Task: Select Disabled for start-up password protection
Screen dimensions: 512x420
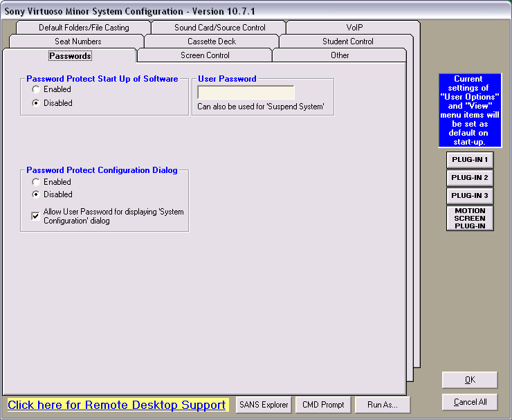Action: pyautogui.click(x=35, y=103)
